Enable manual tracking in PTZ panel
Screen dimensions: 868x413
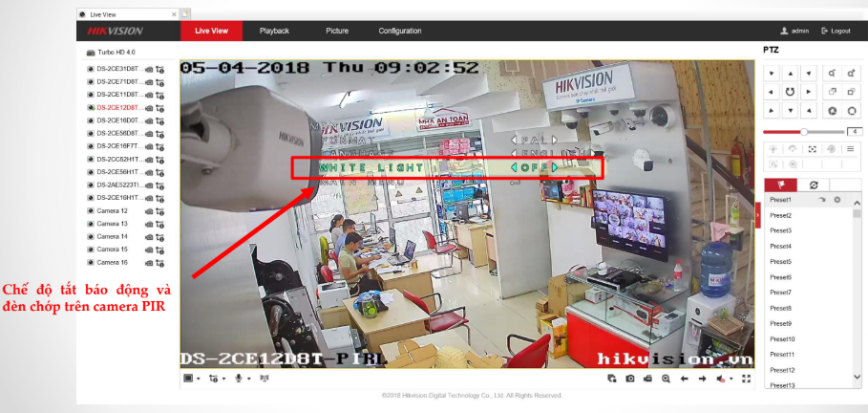point(773,164)
